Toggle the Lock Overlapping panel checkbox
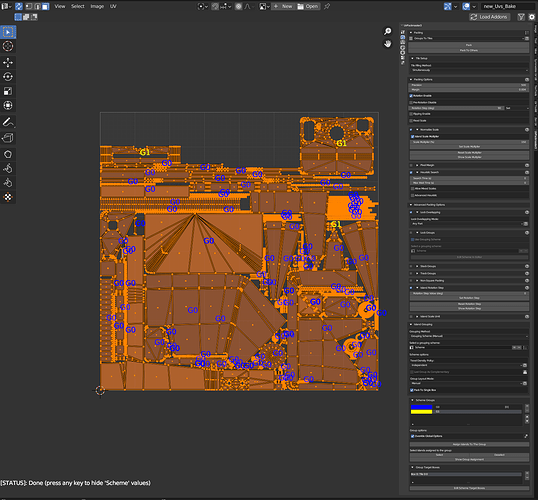 click(411, 212)
